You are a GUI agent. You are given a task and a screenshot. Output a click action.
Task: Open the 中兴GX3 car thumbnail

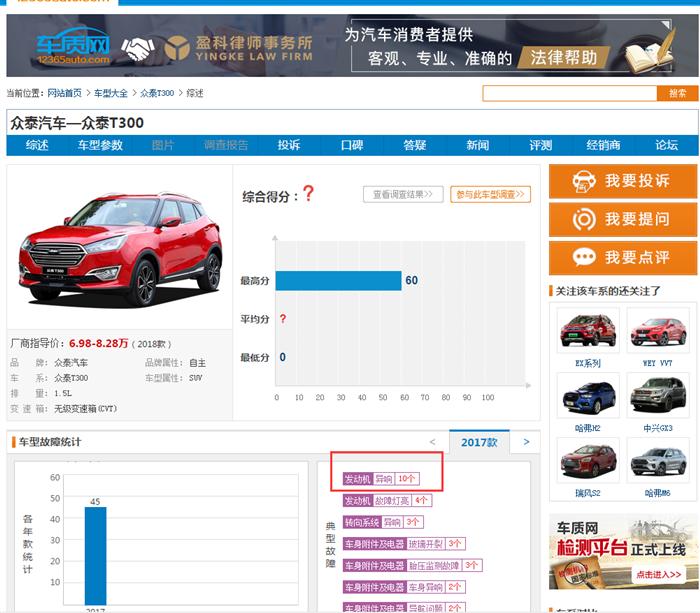[x=658, y=396]
